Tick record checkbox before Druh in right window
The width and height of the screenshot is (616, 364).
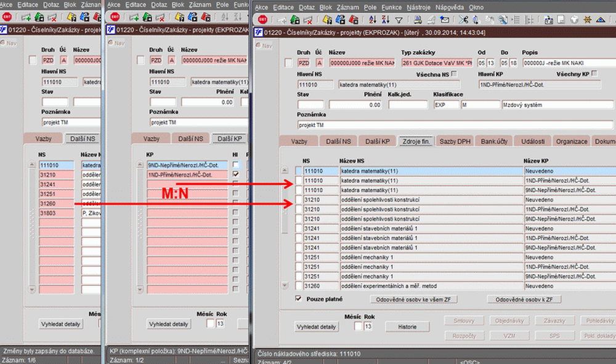288,63
